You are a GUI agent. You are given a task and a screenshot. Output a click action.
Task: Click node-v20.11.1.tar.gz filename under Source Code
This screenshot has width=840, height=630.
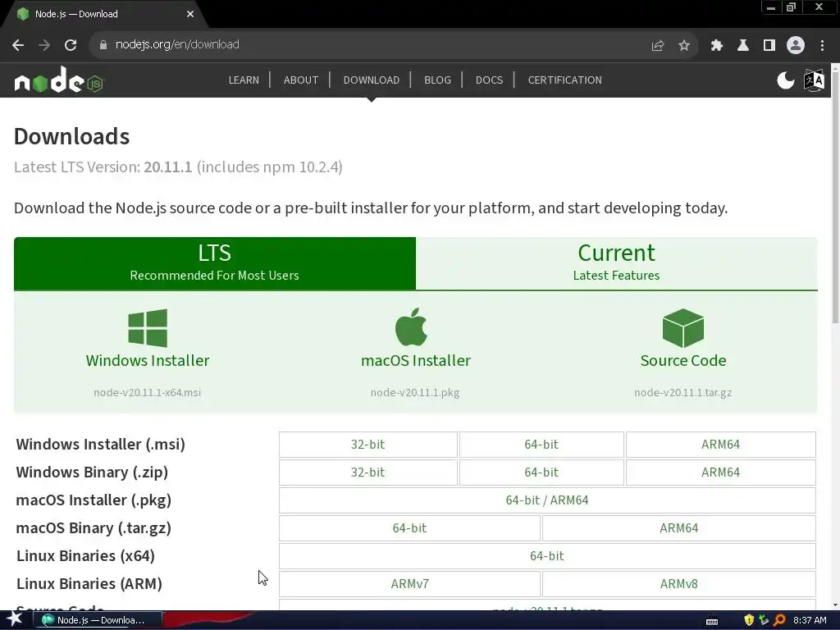tap(683, 392)
